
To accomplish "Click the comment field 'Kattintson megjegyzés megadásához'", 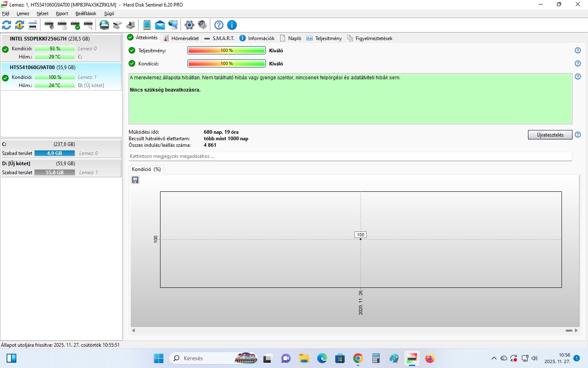I will (x=350, y=156).
